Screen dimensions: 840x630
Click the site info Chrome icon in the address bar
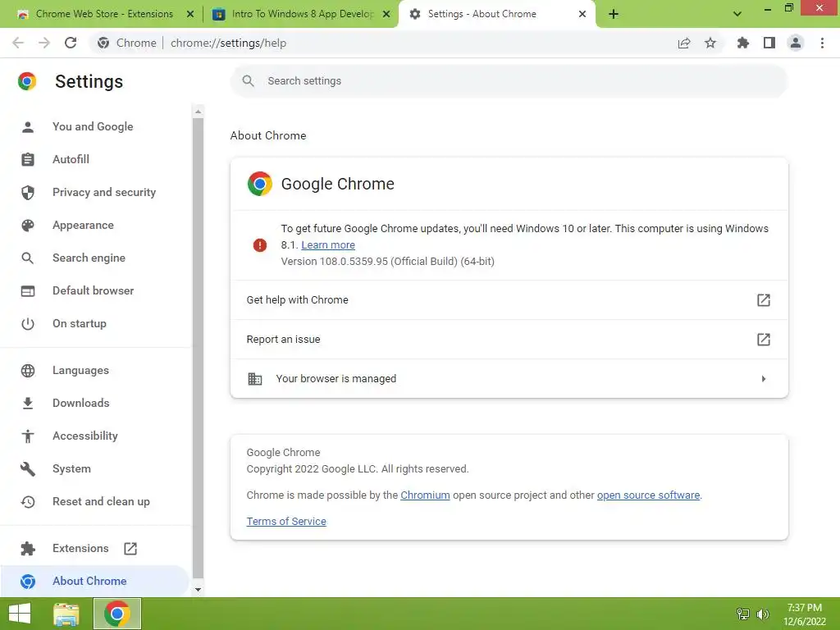(103, 43)
